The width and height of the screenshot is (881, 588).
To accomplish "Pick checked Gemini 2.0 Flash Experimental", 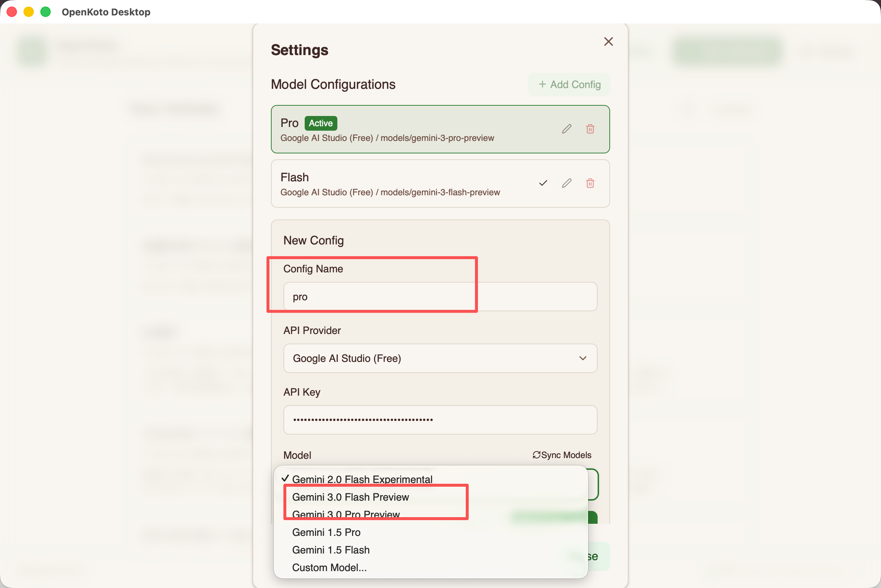I will 362,479.
